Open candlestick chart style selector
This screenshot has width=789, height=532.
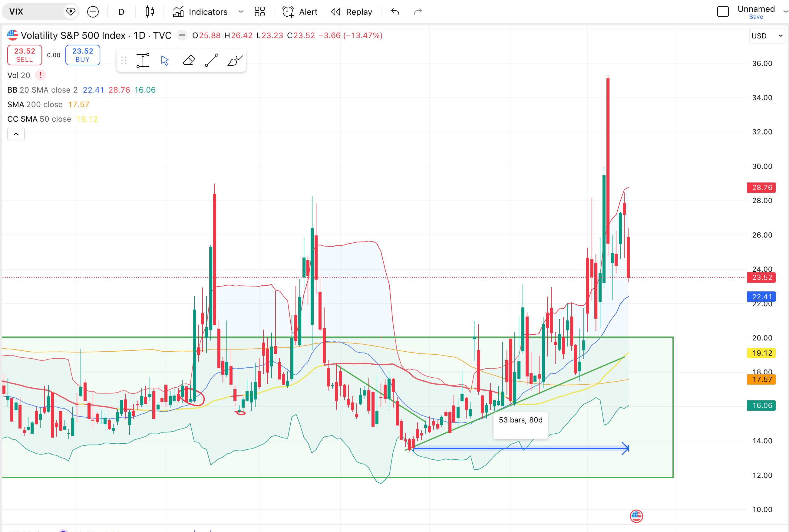pos(150,12)
